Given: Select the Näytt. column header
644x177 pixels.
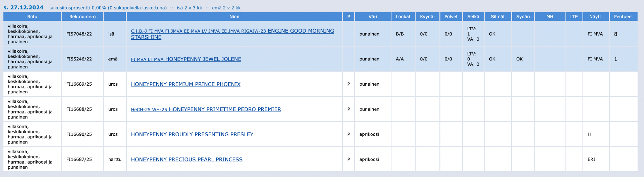Looking at the screenshot, I should tap(596, 16).
